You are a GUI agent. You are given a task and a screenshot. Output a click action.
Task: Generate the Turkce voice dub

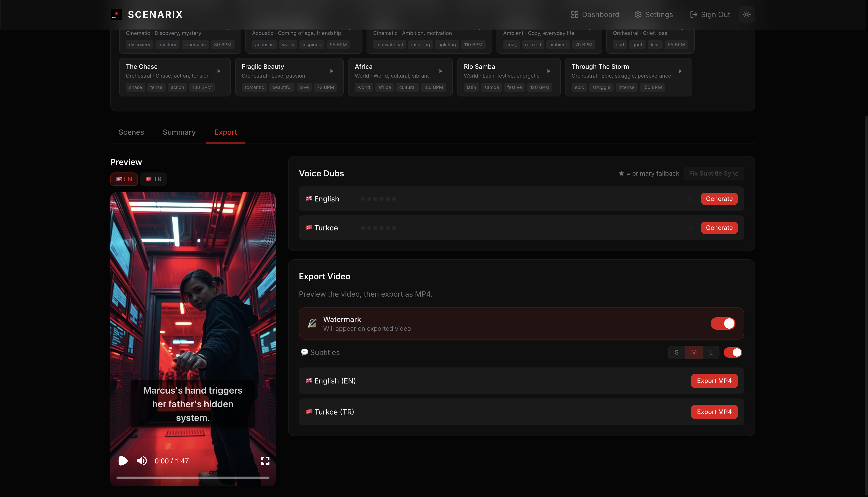(x=719, y=228)
